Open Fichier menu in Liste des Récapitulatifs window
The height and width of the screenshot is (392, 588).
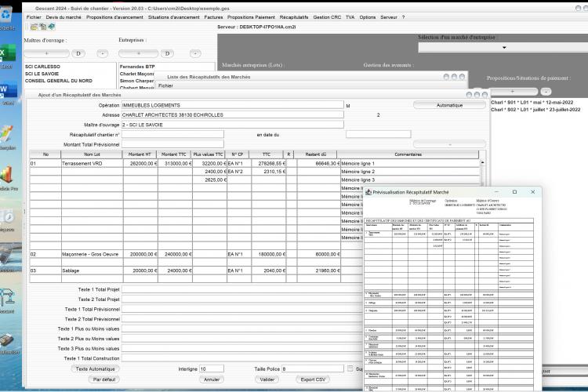pos(165,86)
